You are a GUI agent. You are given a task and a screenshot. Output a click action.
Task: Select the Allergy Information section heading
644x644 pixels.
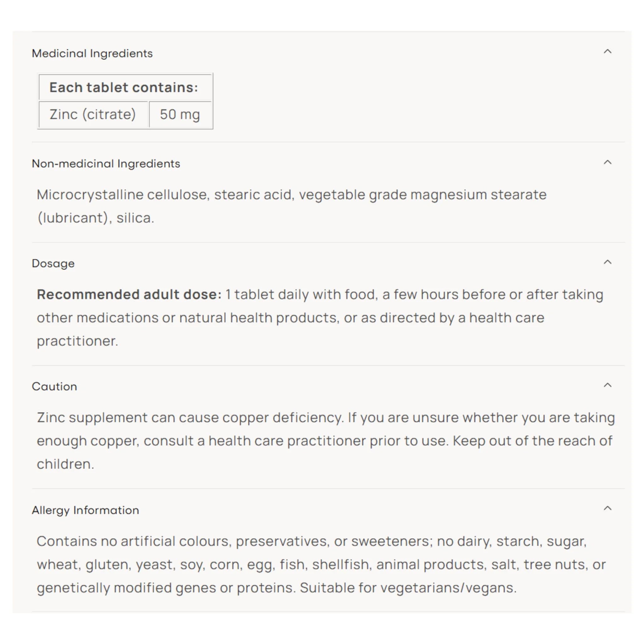pyautogui.click(x=86, y=510)
